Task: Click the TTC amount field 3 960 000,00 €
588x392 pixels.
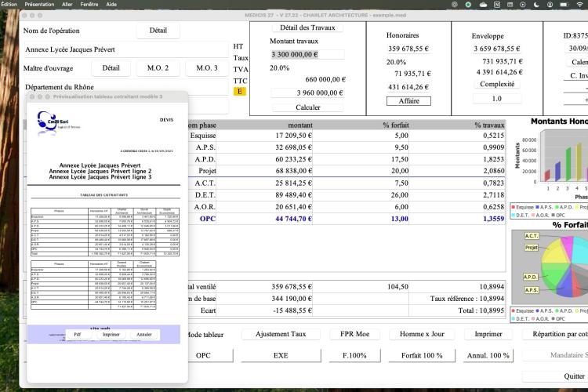Action: pos(307,93)
